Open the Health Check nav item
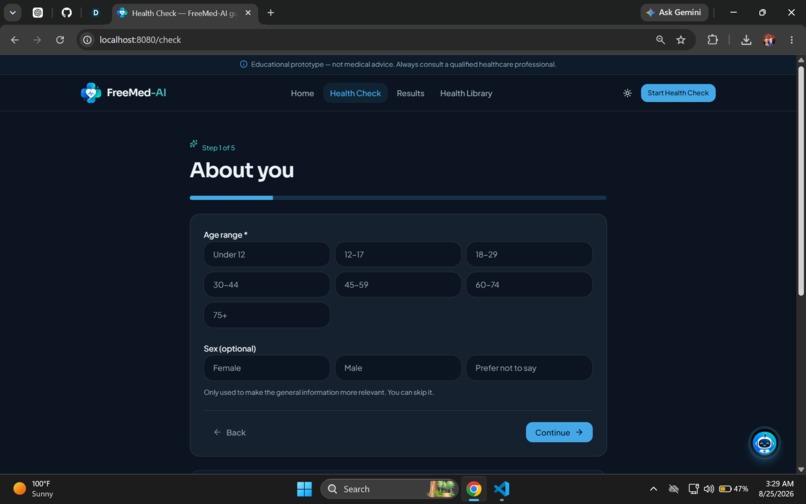Image resolution: width=806 pixels, height=504 pixels. [x=355, y=93]
